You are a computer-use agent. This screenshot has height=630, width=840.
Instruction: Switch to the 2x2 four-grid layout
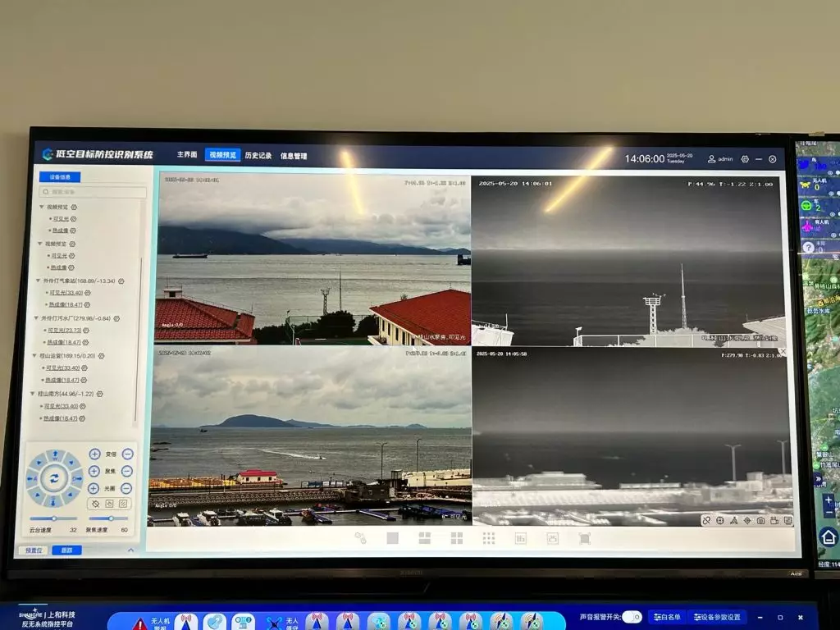(456, 538)
